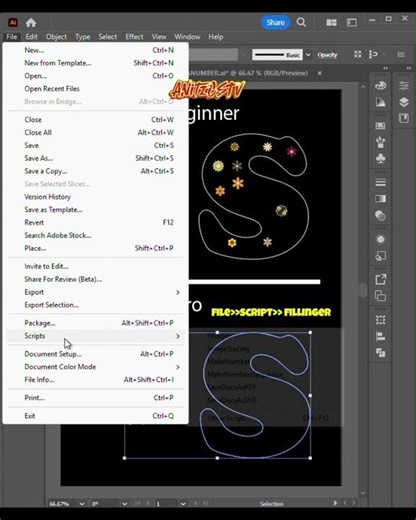Open the artboard number dropdown
416x520 pixels.
(x=183, y=504)
